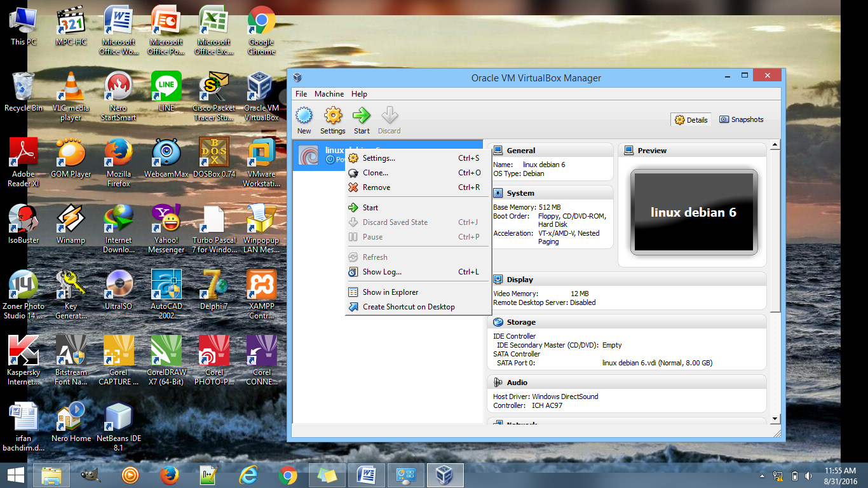868x488 pixels.
Task: Open the Machine menu
Action: (329, 94)
